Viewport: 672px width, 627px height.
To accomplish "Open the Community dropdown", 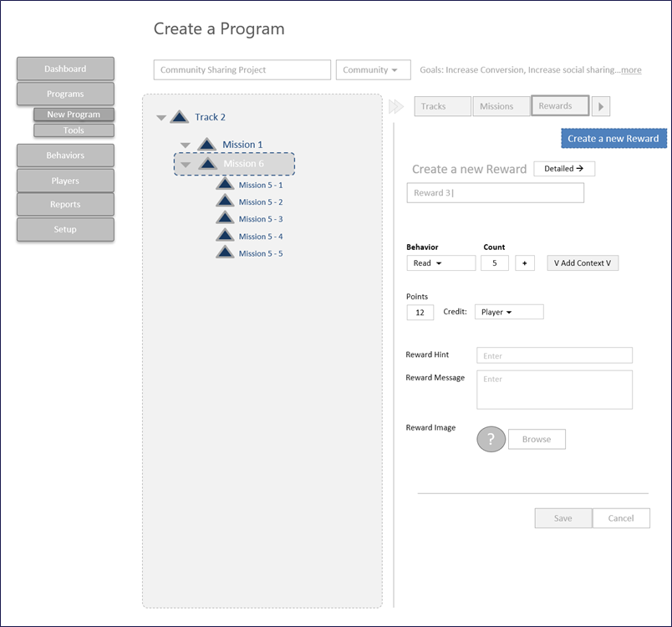I will pos(373,70).
